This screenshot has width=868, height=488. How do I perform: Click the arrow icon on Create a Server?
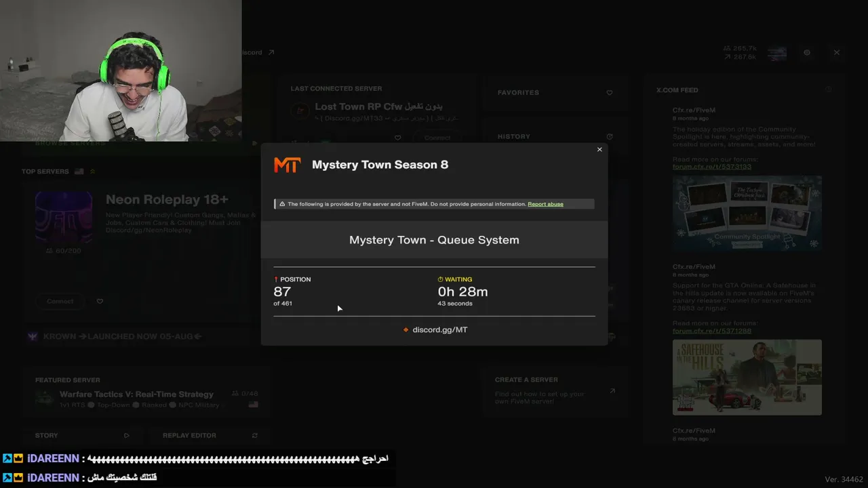coord(612,391)
